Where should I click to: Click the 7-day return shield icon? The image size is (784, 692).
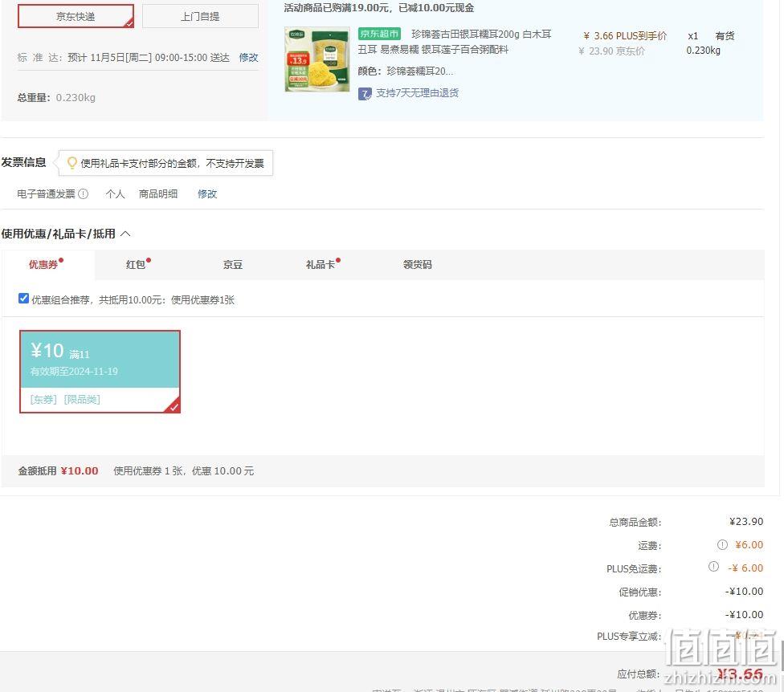pyautogui.click(x=365, y=93)
